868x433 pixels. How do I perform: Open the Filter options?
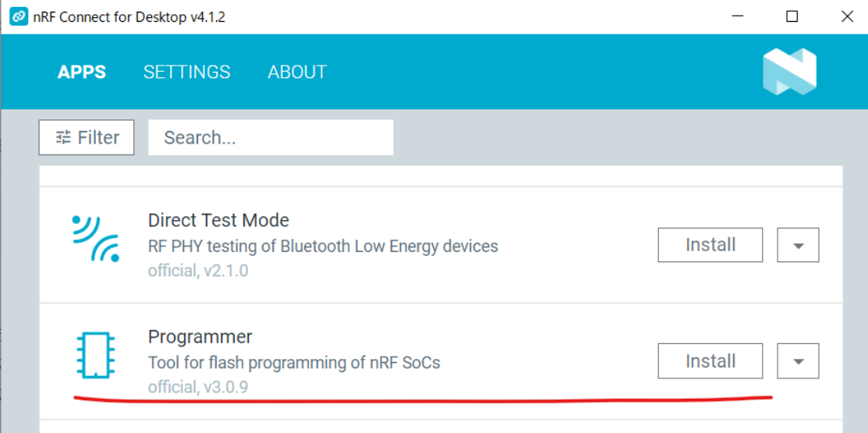87,137
